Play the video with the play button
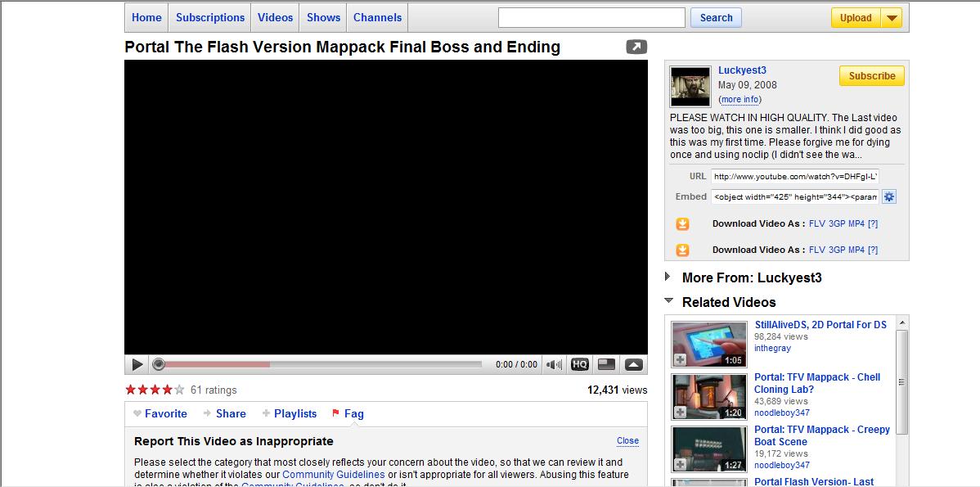The height and width of the screenshot is (487, 980). click(x=137, y=364)
